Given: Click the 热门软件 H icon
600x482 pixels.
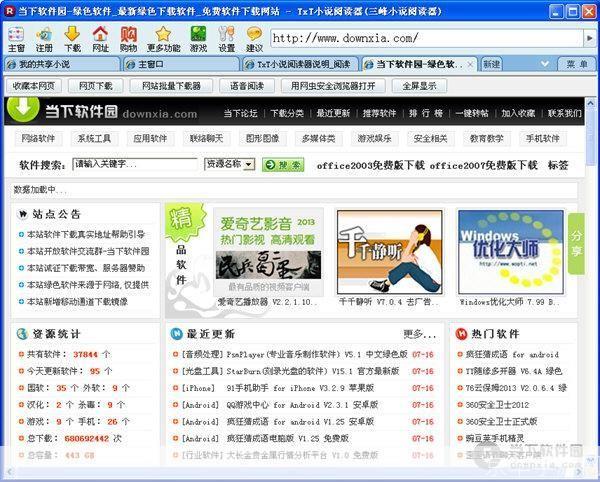Looking at the screenshot, I should click(x=461, y=334).
